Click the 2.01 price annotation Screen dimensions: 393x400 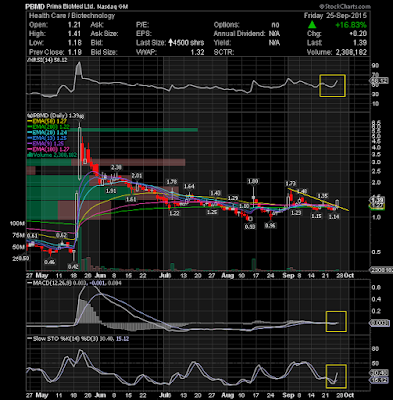pos(137,175)
